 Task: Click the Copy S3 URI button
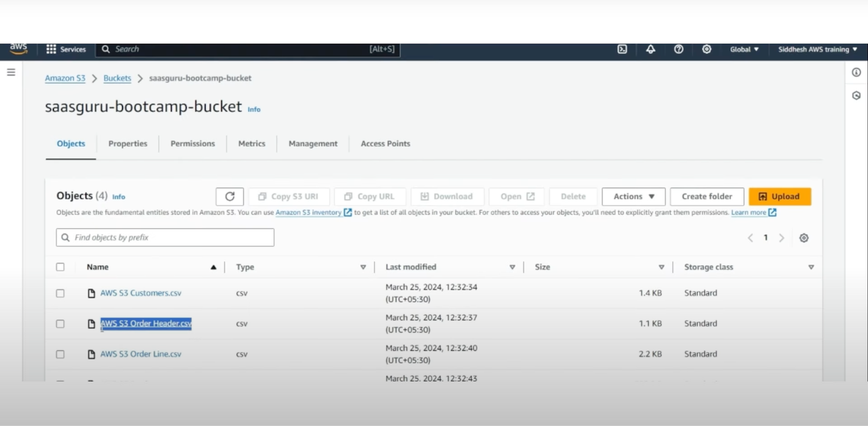point(289,196)
